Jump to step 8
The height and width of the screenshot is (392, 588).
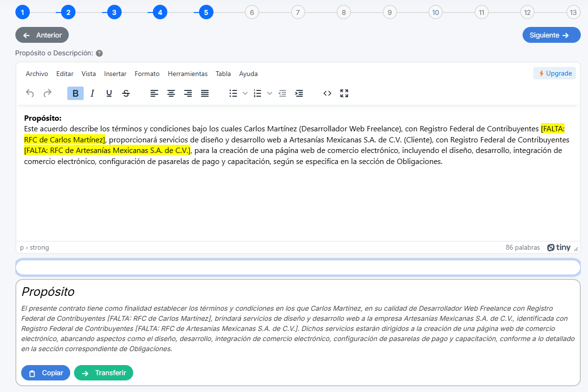344,12
